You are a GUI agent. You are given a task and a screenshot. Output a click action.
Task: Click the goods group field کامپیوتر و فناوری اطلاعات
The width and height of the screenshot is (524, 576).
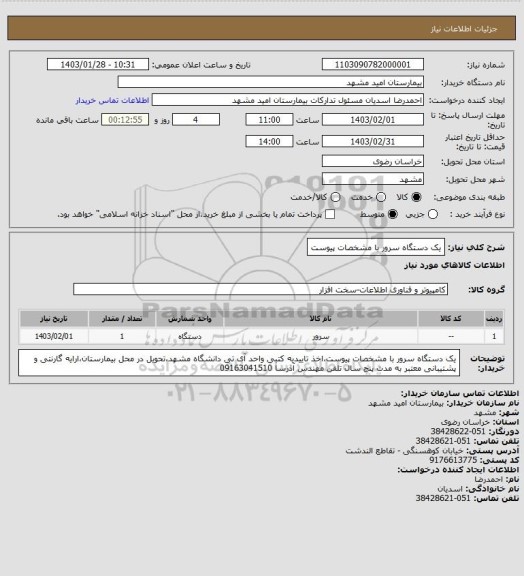(x=260, y=289)
